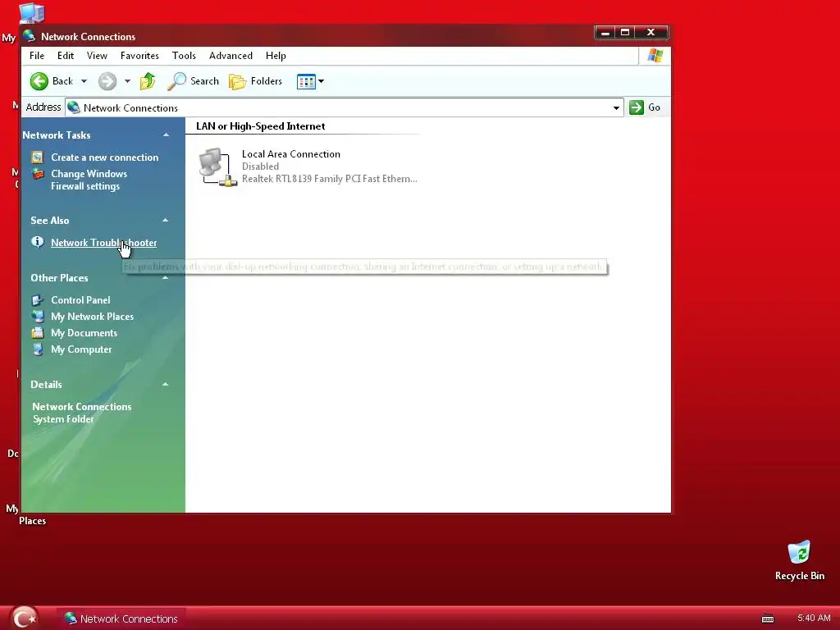Click the Network Connections taskbar button
The width and height of the screenshot is (840, 630).
click(x=121, y=619)
